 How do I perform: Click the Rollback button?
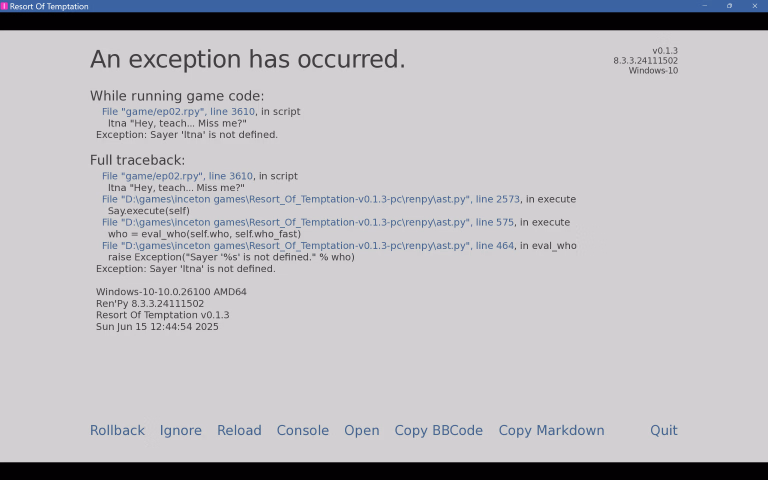(117, 430)
